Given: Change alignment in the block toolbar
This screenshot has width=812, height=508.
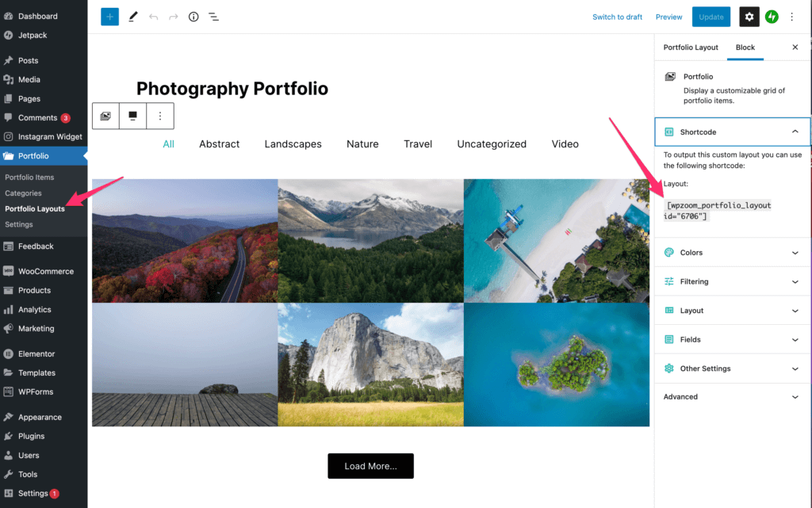Looking at the screenshot, I should (x=133, y=116).
